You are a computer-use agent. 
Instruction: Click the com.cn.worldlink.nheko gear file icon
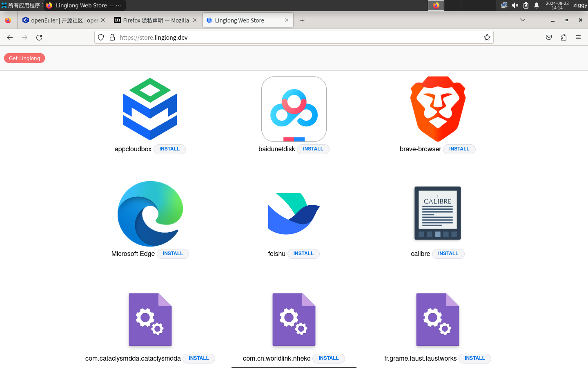[294, 319]
